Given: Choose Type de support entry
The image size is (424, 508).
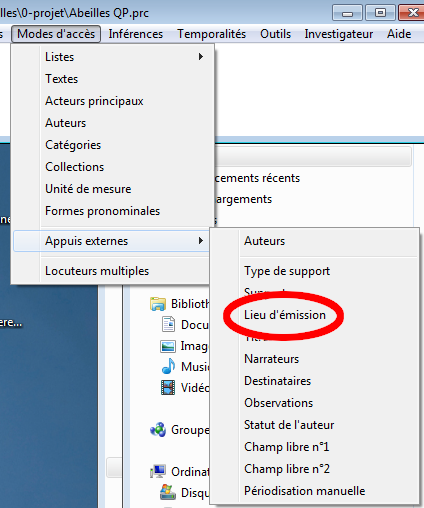Looking at the screenshot, I should click(x=287, y=271).
